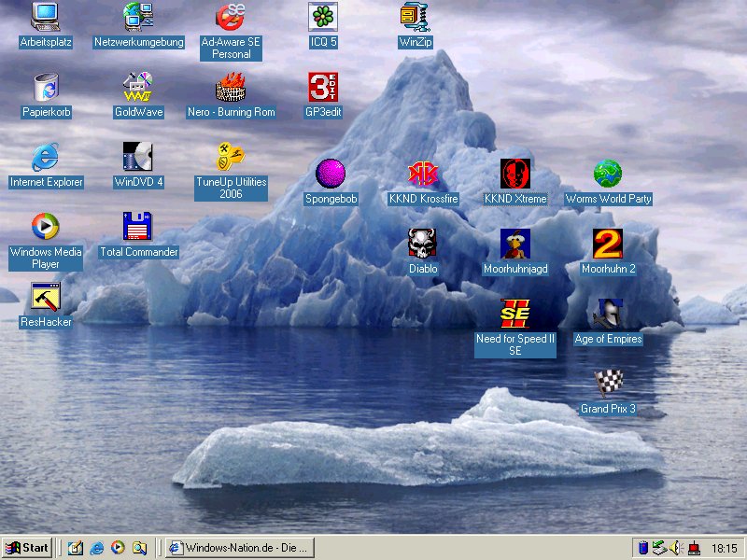Select the Total Commander floppy icon
Viewport: 747px width, 560px height.
click(x=138, y=227)
